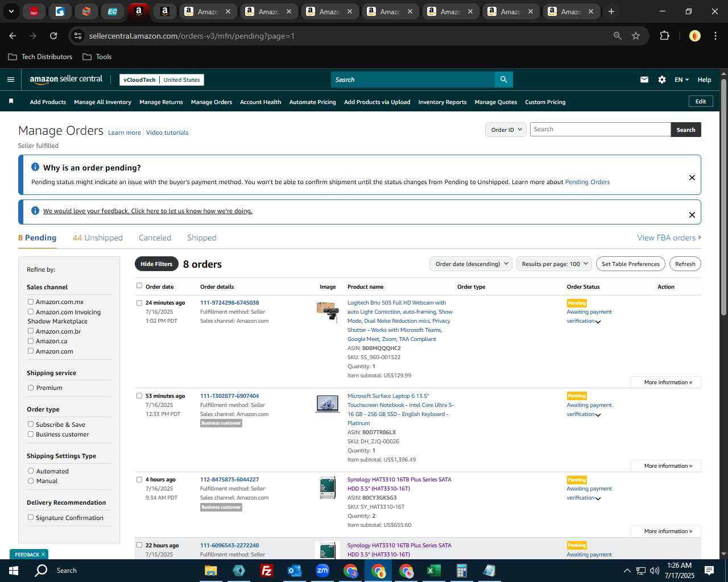Select Premium shipping service radio
Screen dimensions: 728x582
(x=31, y=388)
